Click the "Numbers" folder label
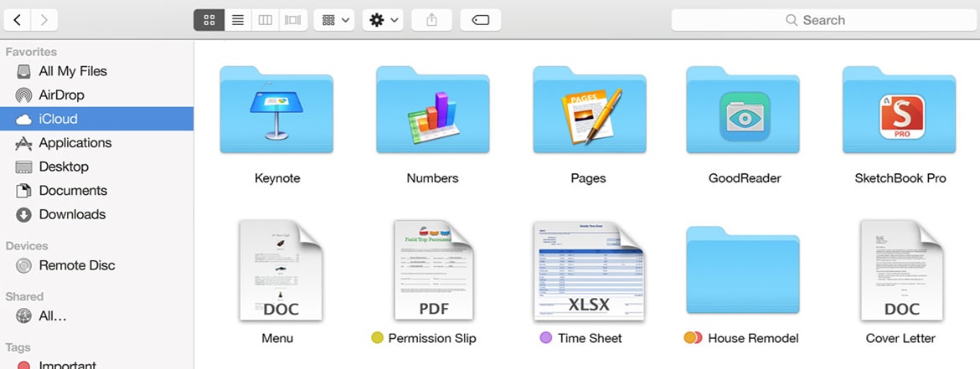The image size is (980, 369). [432, 178]
